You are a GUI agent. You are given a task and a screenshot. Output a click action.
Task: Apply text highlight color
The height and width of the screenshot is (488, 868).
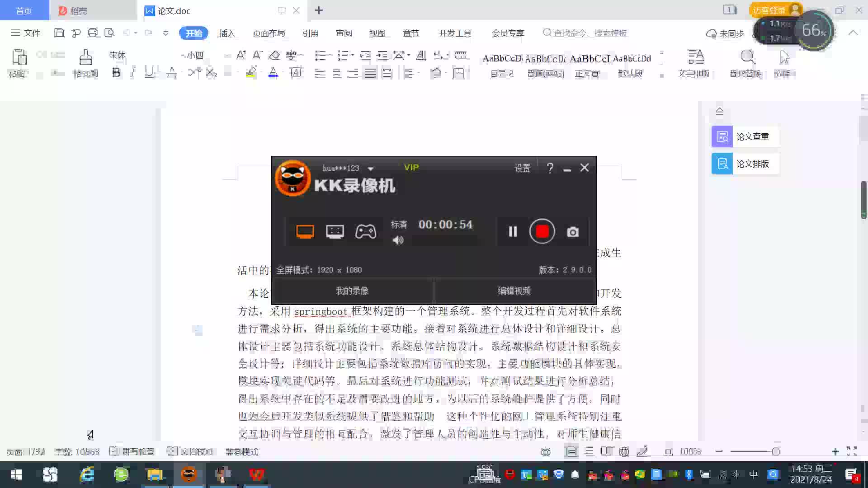pos(251,73)
